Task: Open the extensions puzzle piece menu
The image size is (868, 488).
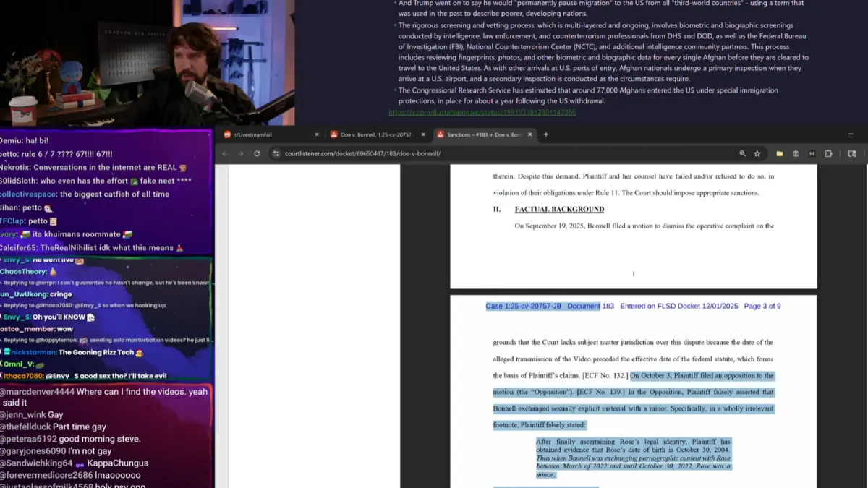Action: [x=828, y=153]
